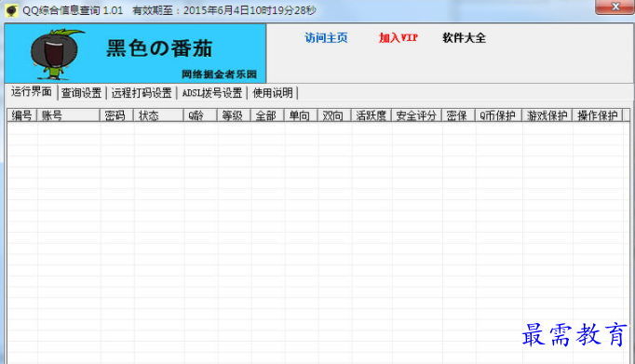Click the app icon in title bar
This screenshot has width=635, height=364.
click(x=11, y=10)
